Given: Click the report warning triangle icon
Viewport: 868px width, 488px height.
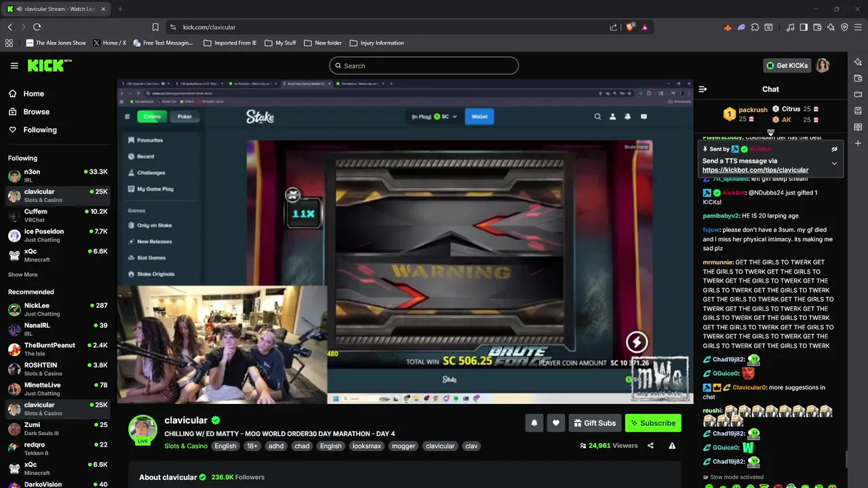Looking at the screenshot, I should (672, 445).
